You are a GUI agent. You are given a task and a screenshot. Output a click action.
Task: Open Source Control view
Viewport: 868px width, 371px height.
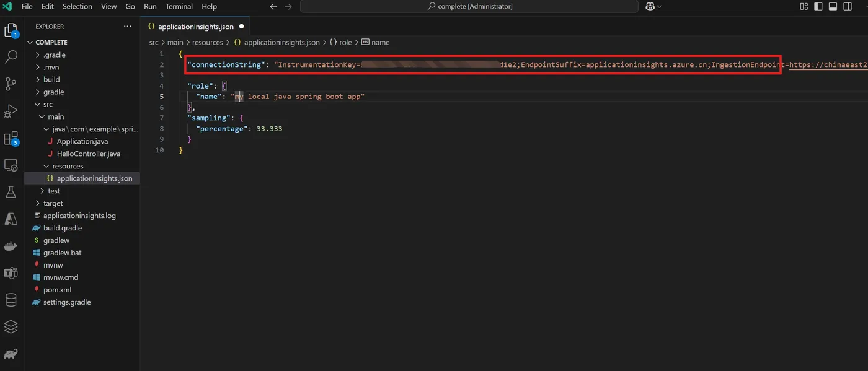tap(11, 84)
